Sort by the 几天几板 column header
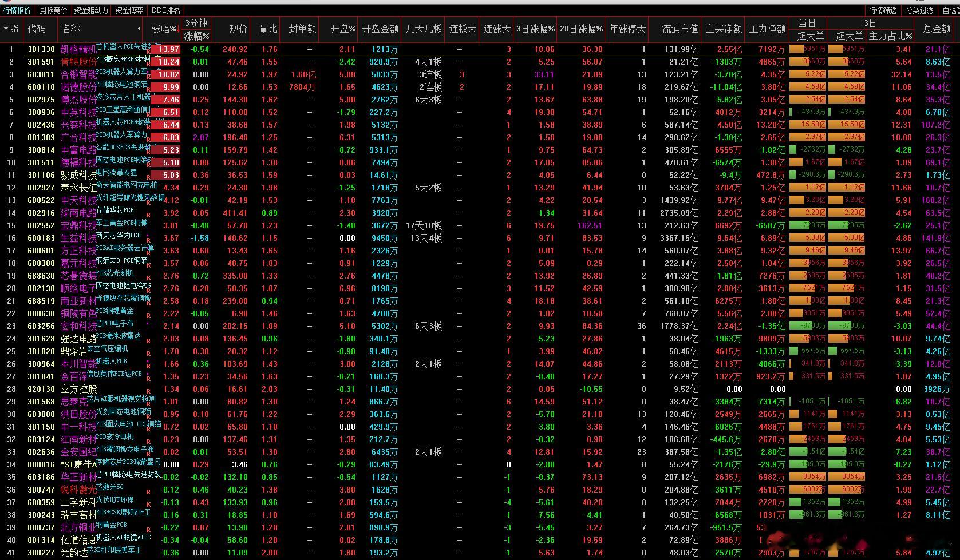Image resolution: width=960 pixels, height=560 pixels. 424,29
